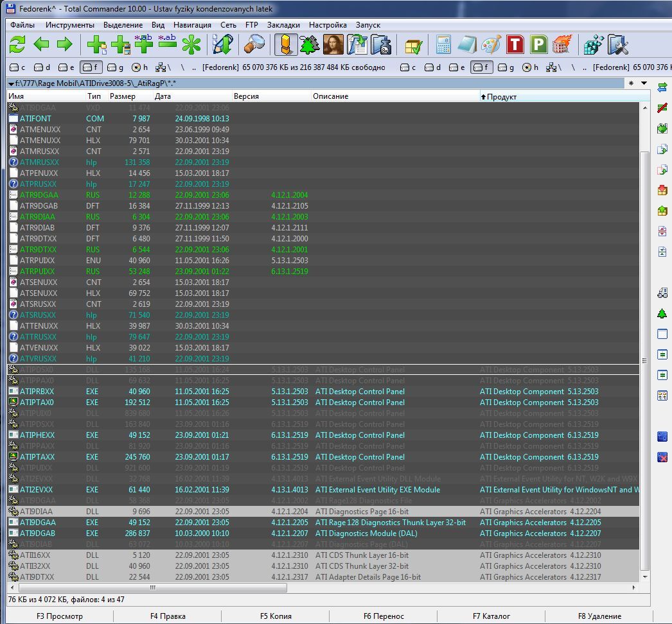Click the green P toolbar icon
The width and height of the screenshot is (672, 624).
pos(538,44)
